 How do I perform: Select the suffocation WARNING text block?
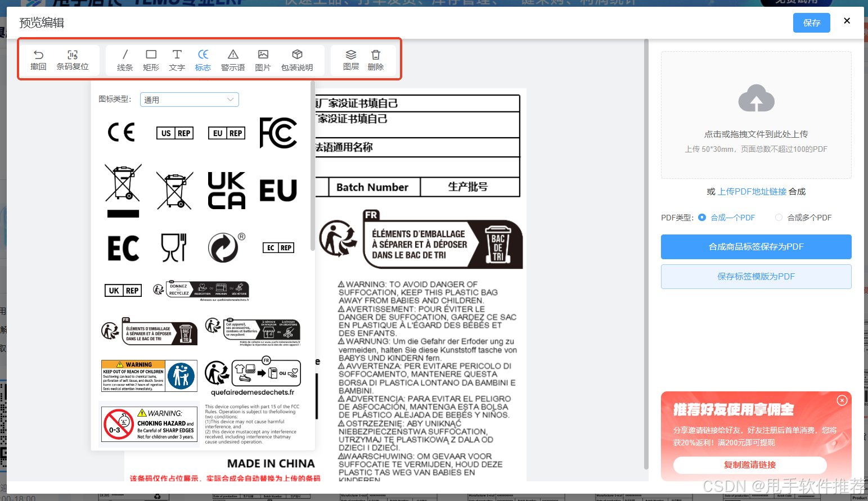(x=428, y=381)
